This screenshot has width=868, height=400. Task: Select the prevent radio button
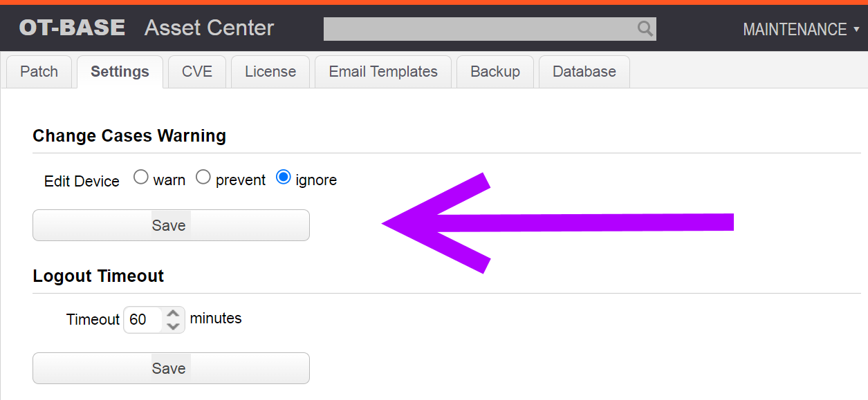[203, 178]
